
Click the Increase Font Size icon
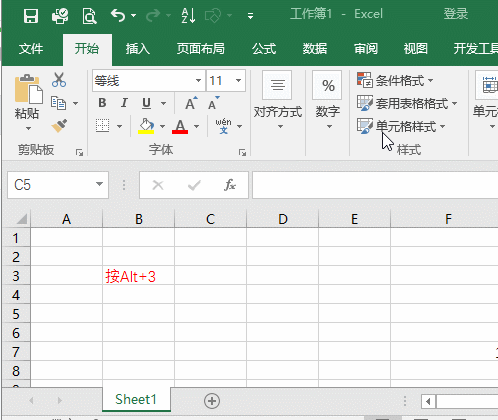pyautogui.click(x=191, y=103)
